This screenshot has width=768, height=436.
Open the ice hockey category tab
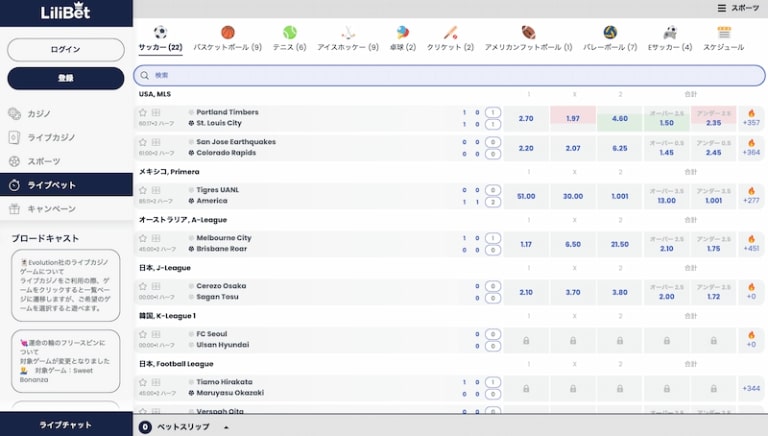(x=348, y=39)
